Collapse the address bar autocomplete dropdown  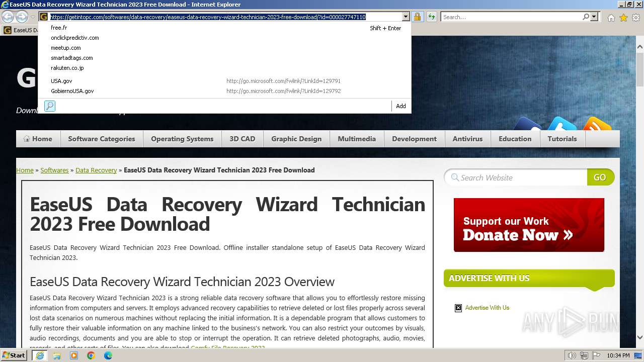(x=405, y=17)
